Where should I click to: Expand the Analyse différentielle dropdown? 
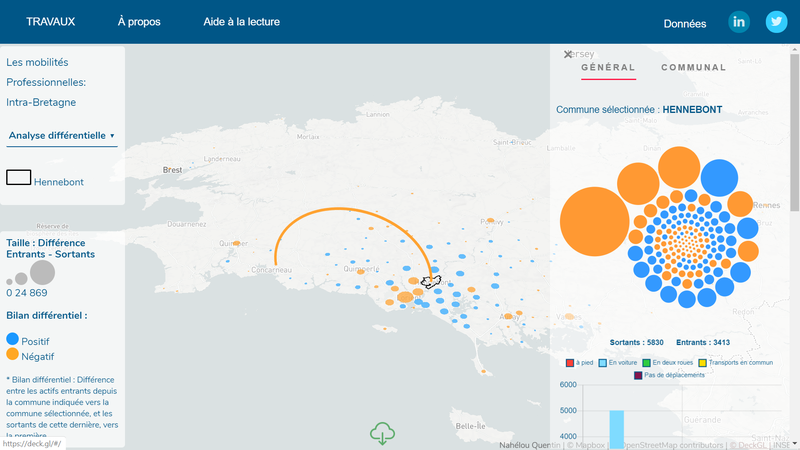(x=61, y=135)
